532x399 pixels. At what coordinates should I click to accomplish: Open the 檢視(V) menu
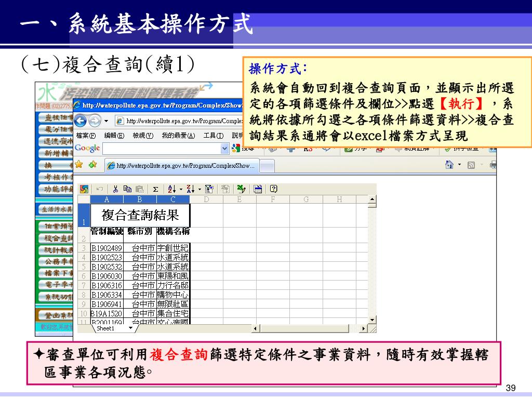point(143,136)
